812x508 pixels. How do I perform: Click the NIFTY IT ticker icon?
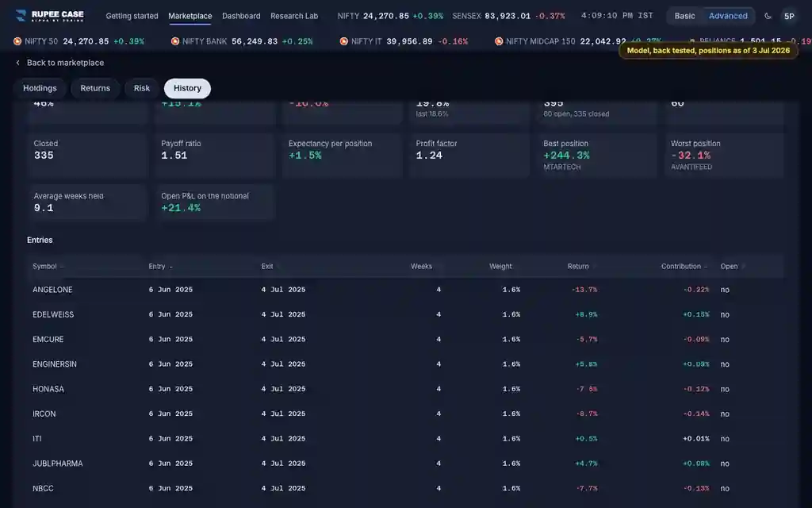click(x=344, y=41)
